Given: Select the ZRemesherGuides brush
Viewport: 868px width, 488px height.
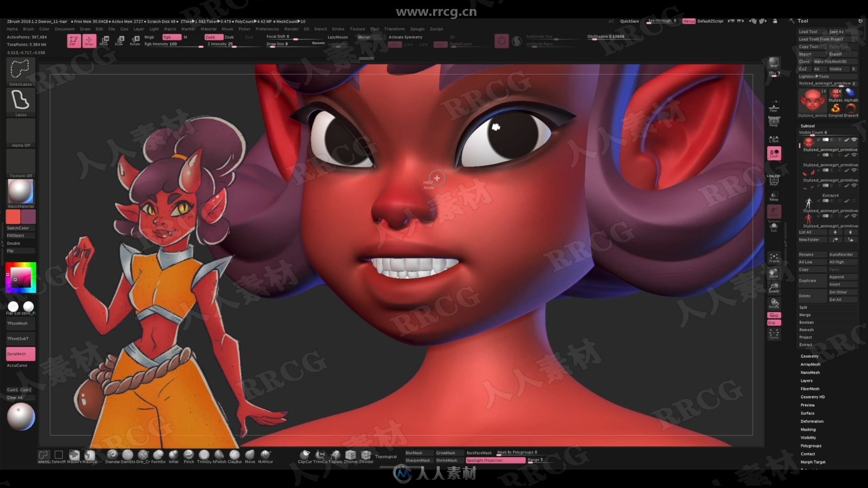Looking at the screenshot, I should coord(351,456).
